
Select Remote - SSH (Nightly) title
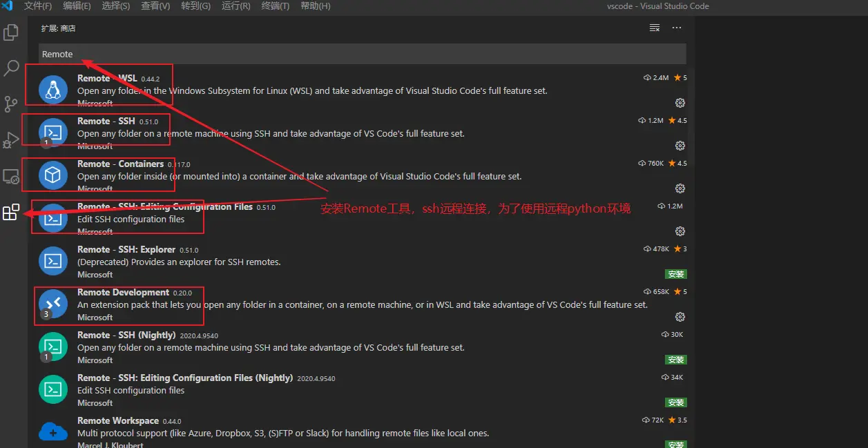pos(126,335)
